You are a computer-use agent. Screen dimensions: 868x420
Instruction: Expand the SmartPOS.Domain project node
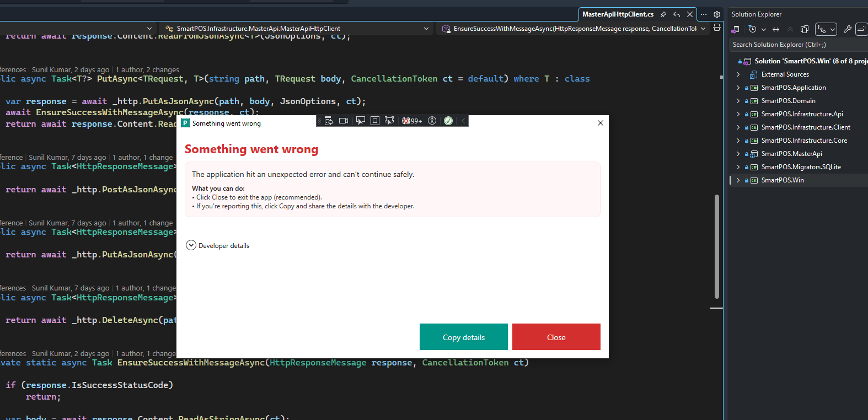[x=738, y=101]
